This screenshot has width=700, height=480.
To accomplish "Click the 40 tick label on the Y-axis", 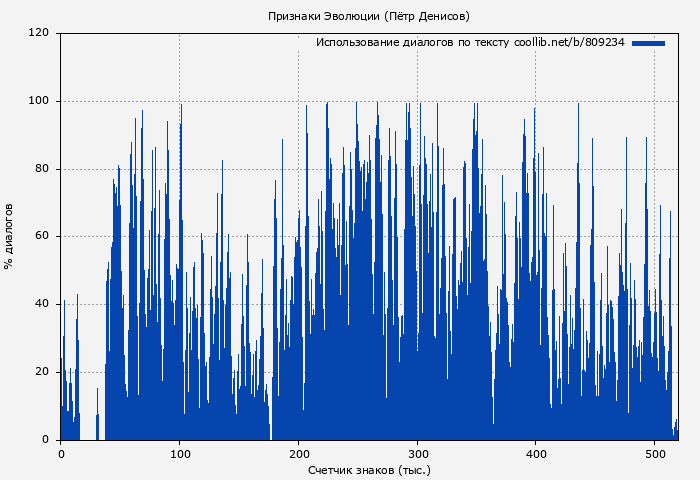I will (x=42, y=304).
